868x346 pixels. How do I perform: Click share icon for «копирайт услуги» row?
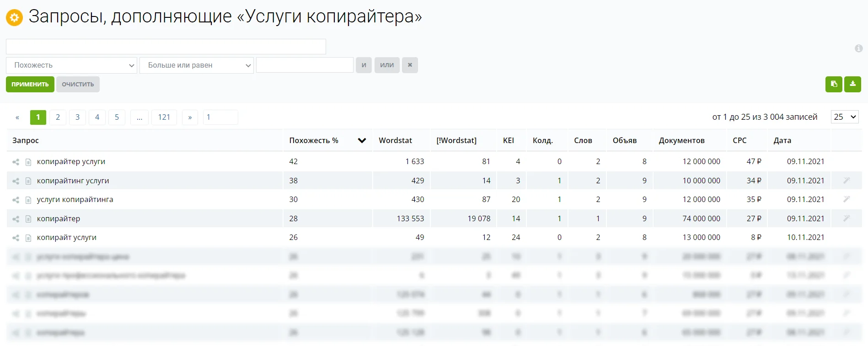point(16,238)
